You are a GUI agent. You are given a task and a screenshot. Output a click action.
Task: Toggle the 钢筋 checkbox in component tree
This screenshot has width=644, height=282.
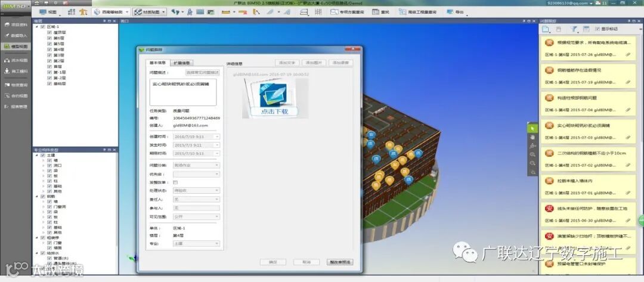point(43,197)
